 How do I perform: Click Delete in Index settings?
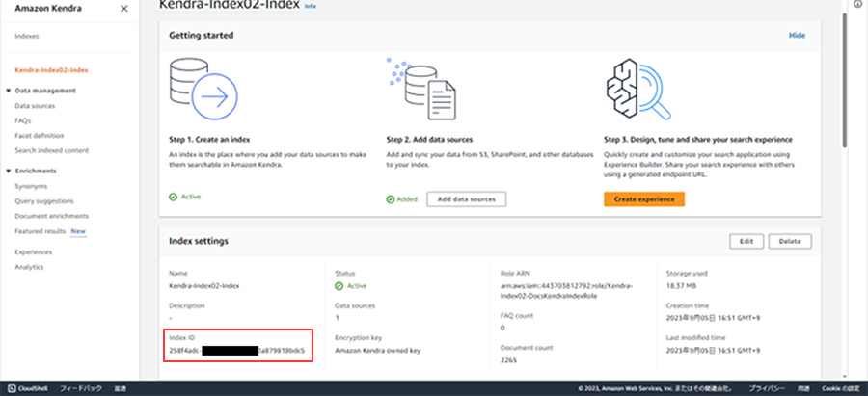[x=790, y=241]
